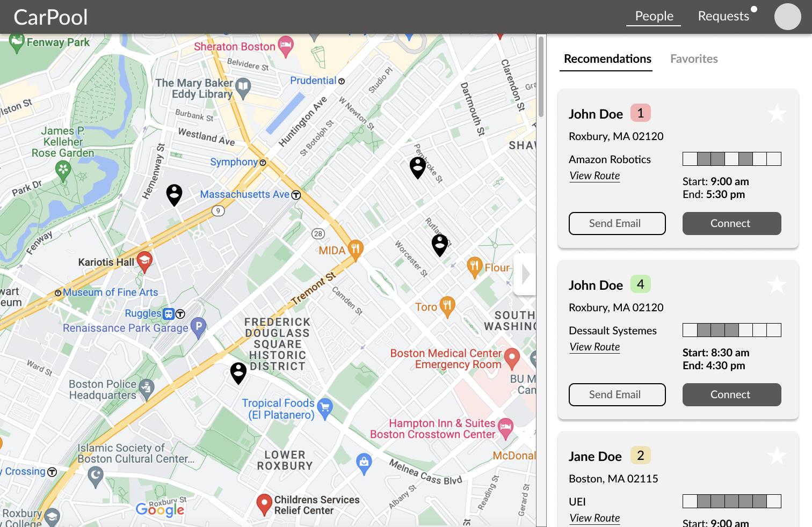Click the Google logo on the map
This screenshot has width=812, height=527.
tap(160, 510)
